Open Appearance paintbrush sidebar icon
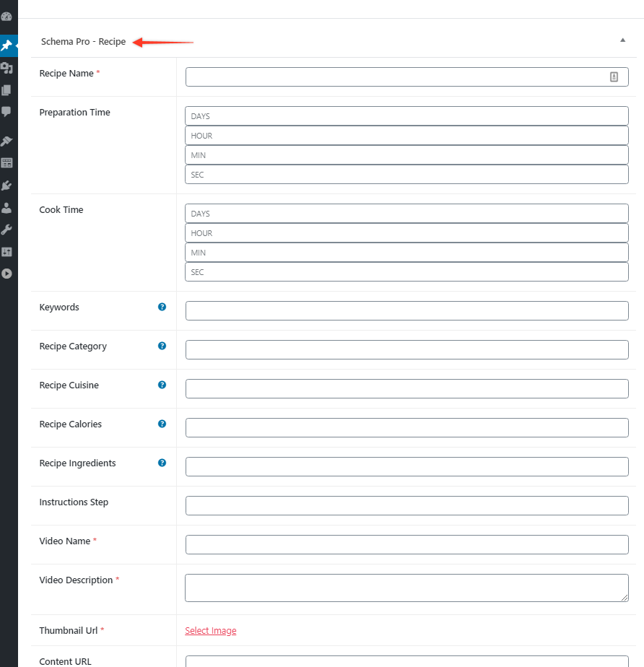644x667 pixels. click(6, 141)
